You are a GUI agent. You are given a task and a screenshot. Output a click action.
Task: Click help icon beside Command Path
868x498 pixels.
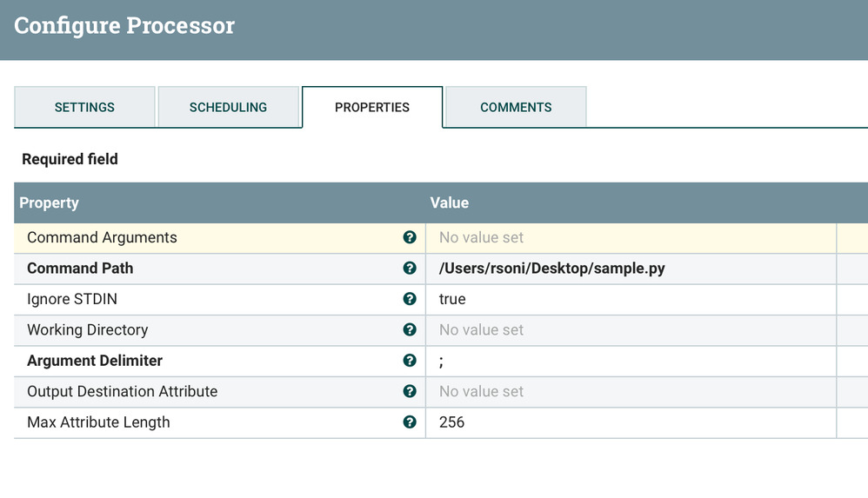[x=410, y=269]
